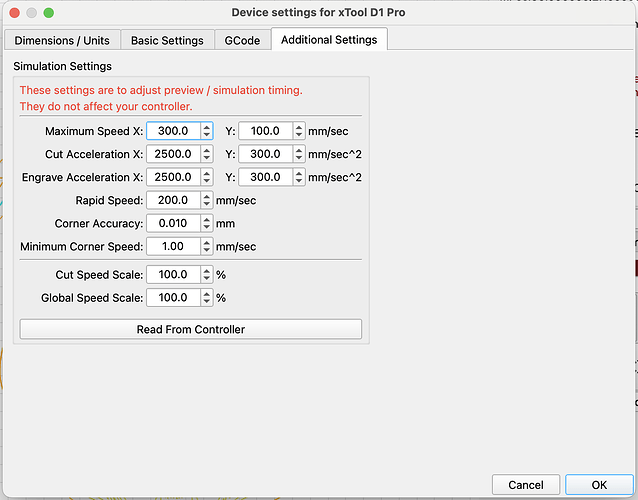
Task: Click the Cut Acceleration Y field
Action: point(265,154)
